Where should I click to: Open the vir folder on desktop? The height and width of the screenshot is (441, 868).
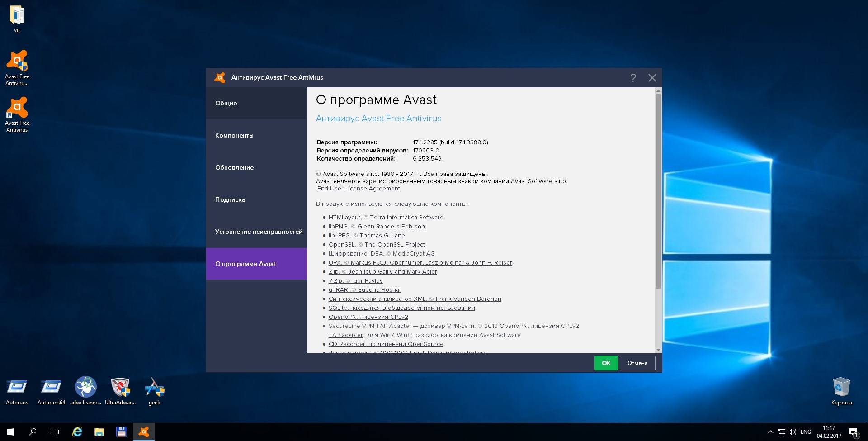pos(17,19)
